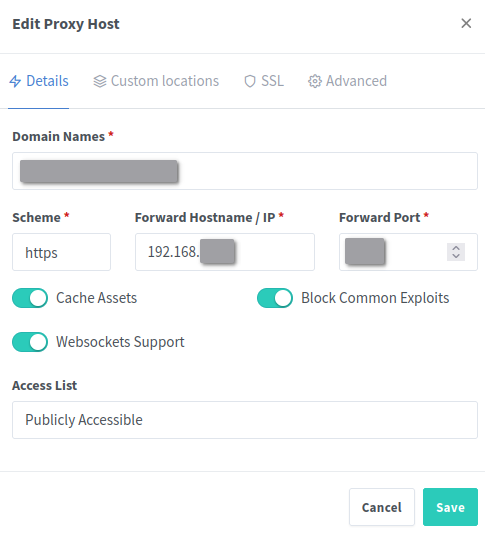
Task: Close the Edit Proxy Host dialog
Action: point(466,23)
